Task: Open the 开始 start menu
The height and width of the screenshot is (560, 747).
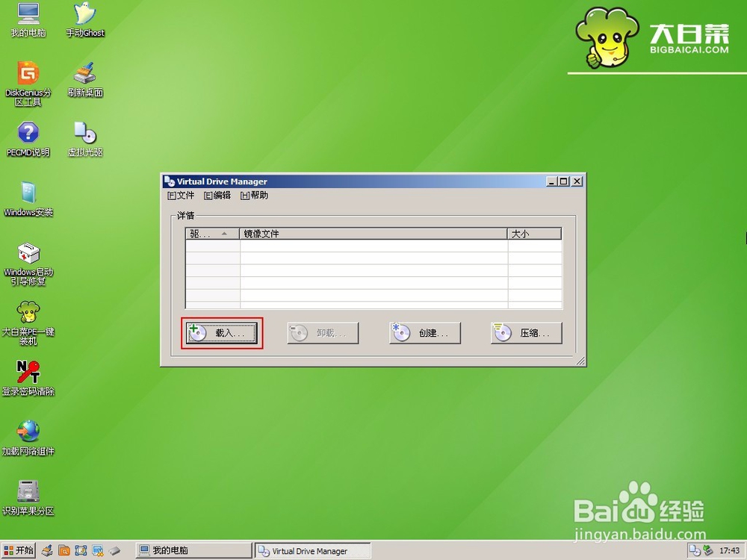Action: click(18, 550)
